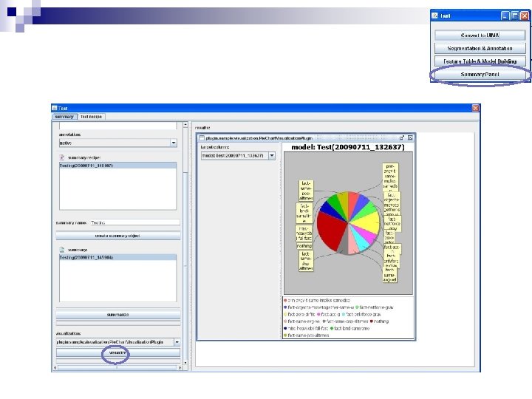Click the summary recipe document icon
The image size is (532, 399).
click(62, 157)
